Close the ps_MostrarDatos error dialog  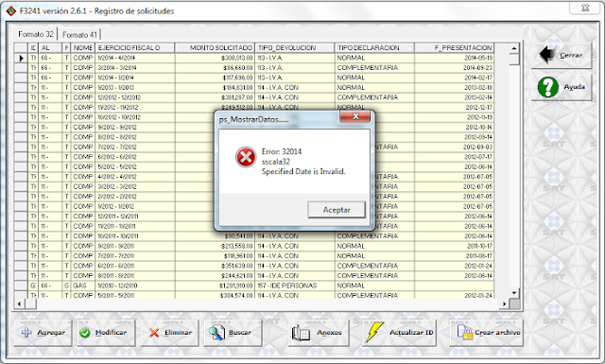pyautogui.click(x=355, y=116)
